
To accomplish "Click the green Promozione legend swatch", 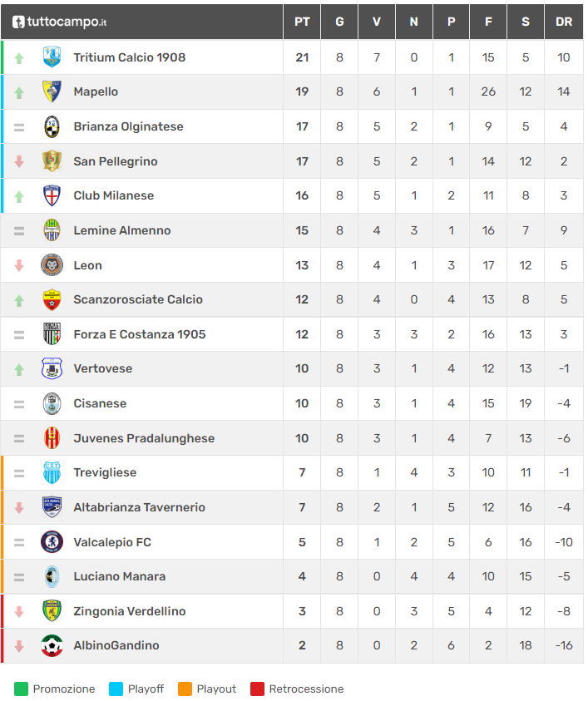I will 21,689.
